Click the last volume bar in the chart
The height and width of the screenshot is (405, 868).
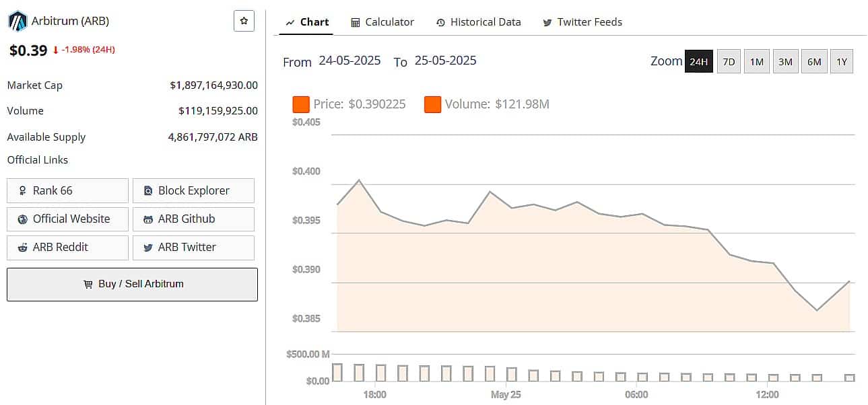[850, 377]
